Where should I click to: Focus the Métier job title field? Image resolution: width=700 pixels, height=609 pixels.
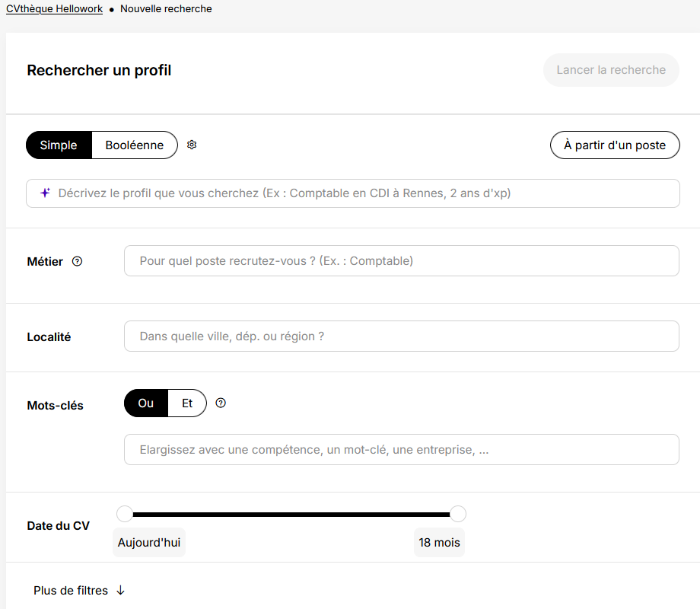click(402, 261)
